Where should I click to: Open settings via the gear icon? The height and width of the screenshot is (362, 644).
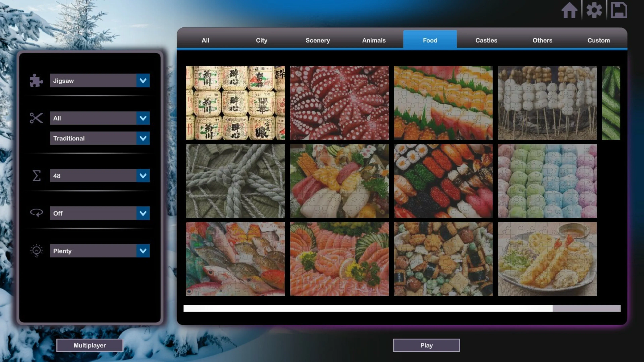[x=594, y=10]
